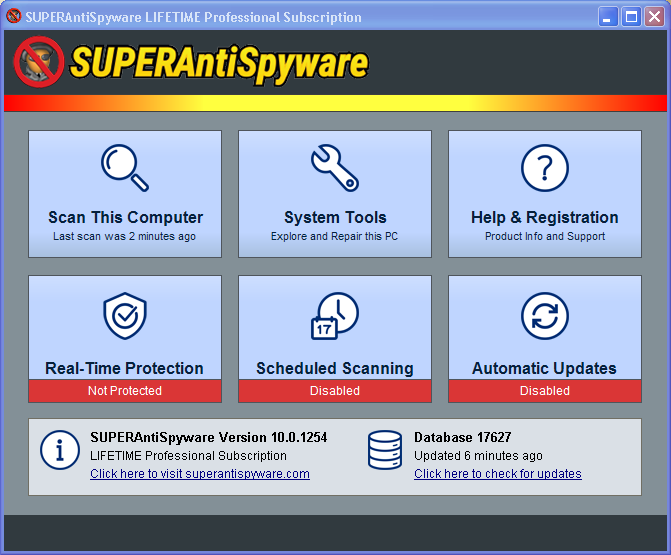Click here to check for updates link

point(498,474)
